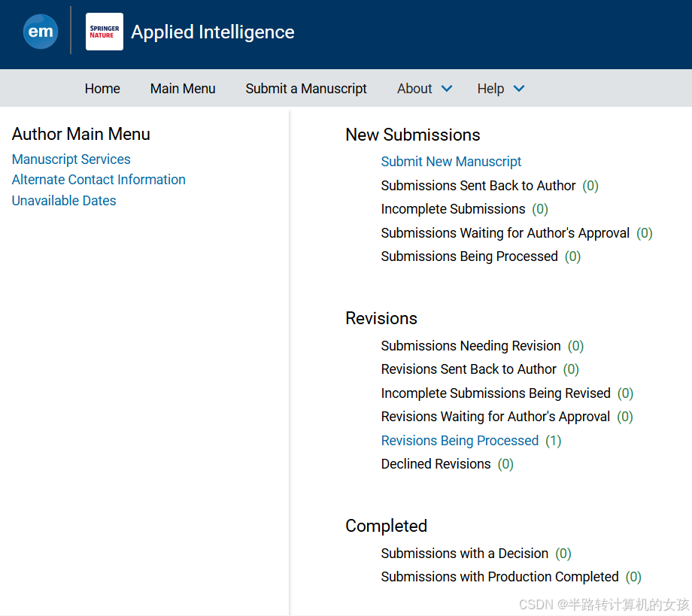Screen dimensions: 692x616
Task: Expand the About dropdown chevron
Action: tap(447, 89)
